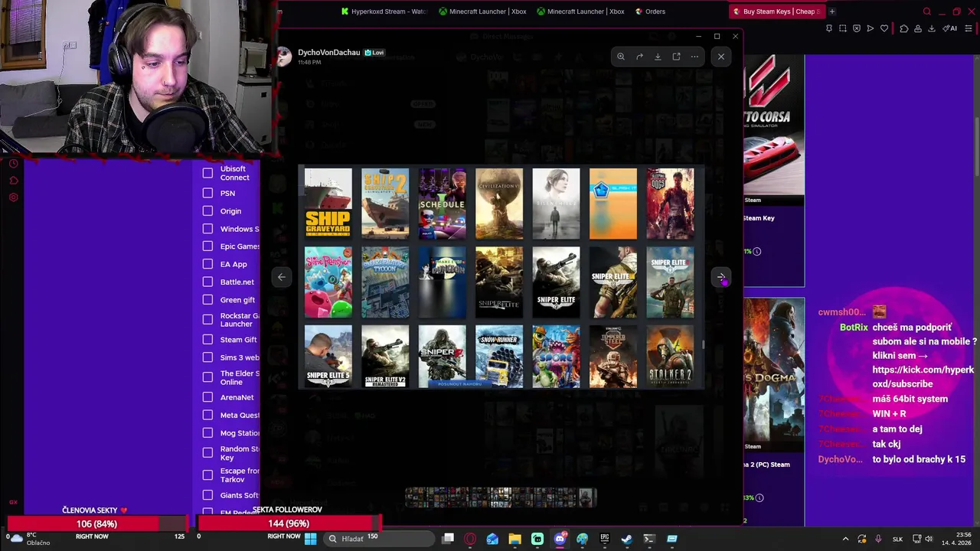Viewport: 980px width, 551px height.
Task: Click the S.T.A.L.K.E.R. 2 cover
Action: (x=670, y=357)
